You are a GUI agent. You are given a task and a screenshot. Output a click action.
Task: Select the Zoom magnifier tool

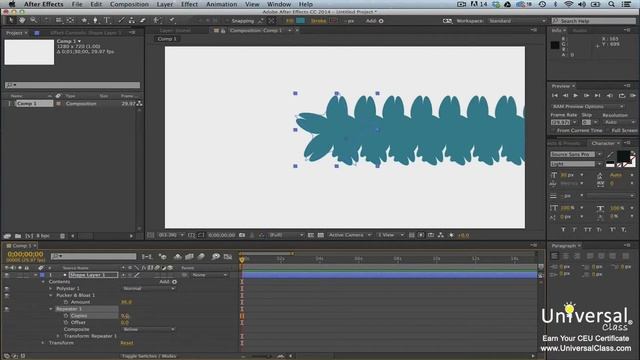click(33, 20)
